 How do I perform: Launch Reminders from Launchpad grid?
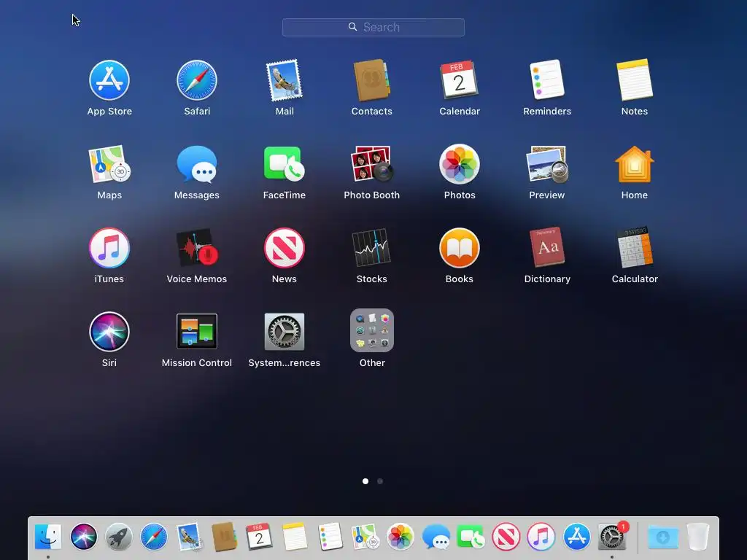[547, 80]
